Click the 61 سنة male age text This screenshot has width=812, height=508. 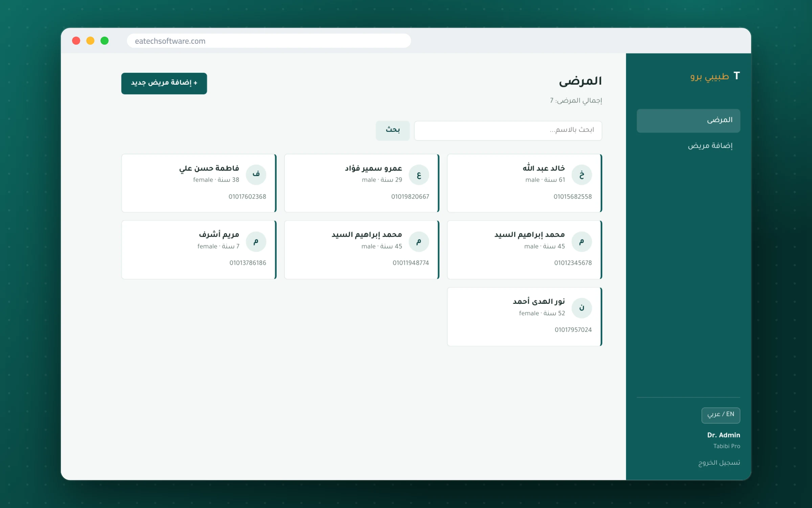pyautogui.click(x=545, y=180)
